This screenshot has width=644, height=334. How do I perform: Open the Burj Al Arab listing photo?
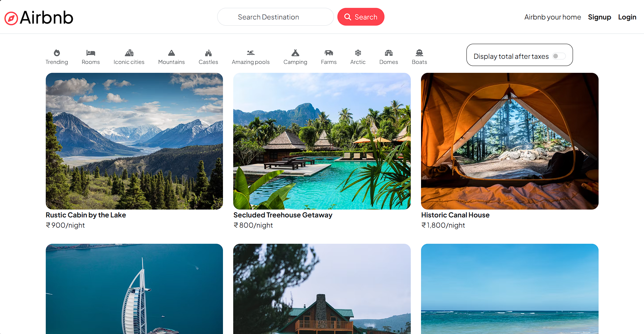(134, 289)
